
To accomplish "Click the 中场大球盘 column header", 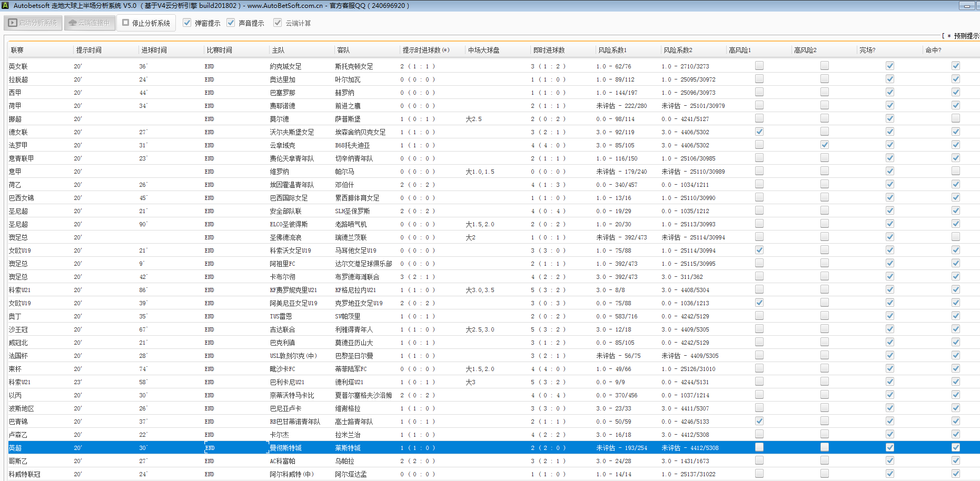I will [483, 50].
